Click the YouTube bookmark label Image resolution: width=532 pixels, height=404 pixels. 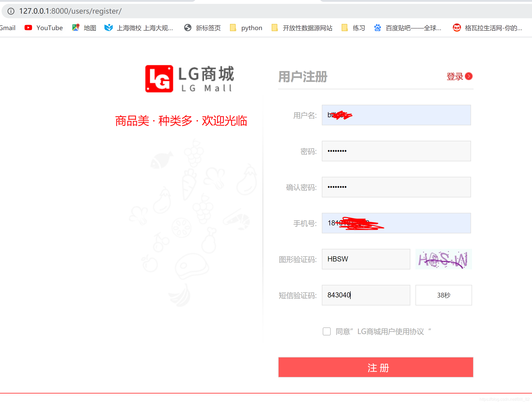point(50,28)
